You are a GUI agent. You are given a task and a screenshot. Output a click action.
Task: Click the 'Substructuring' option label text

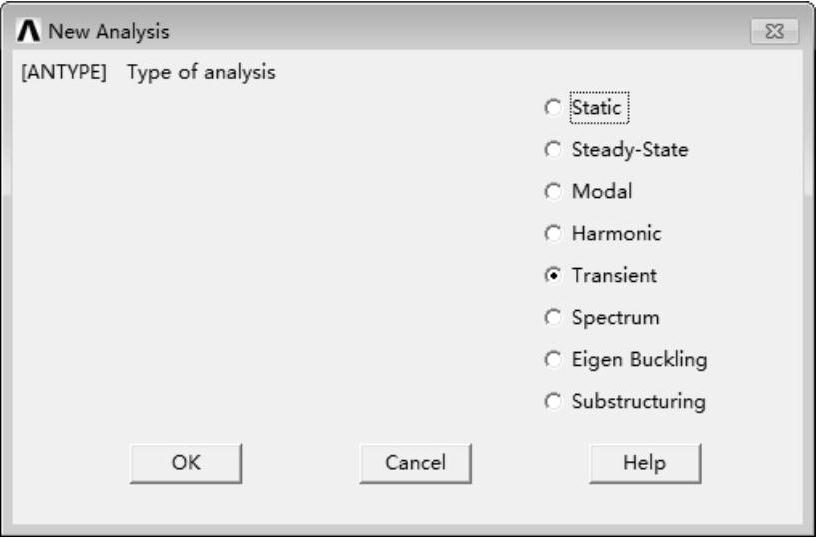click(638, 402)
